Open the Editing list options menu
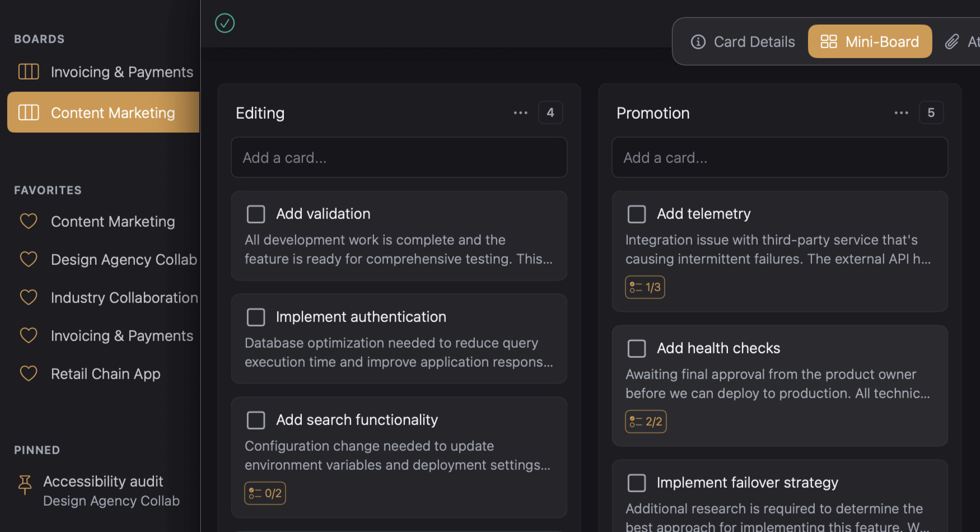The image size is (980, 532). coord(520,113)
